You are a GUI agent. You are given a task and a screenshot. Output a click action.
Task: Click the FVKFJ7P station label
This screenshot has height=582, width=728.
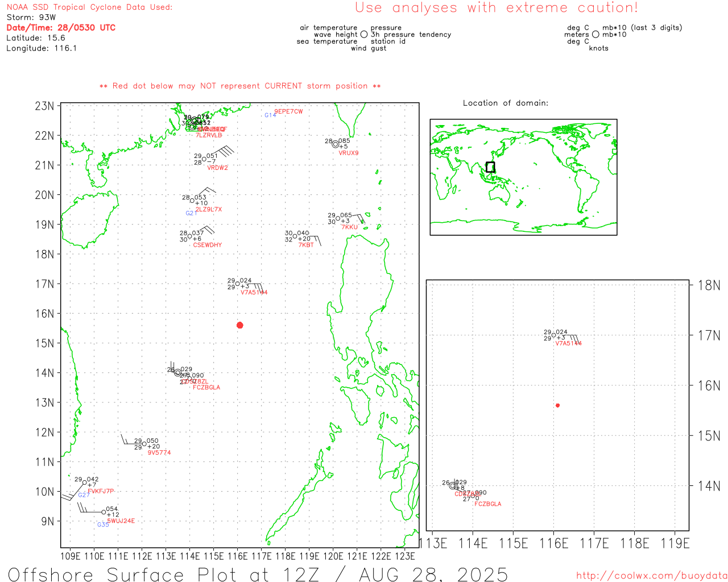tap(101, 491)
